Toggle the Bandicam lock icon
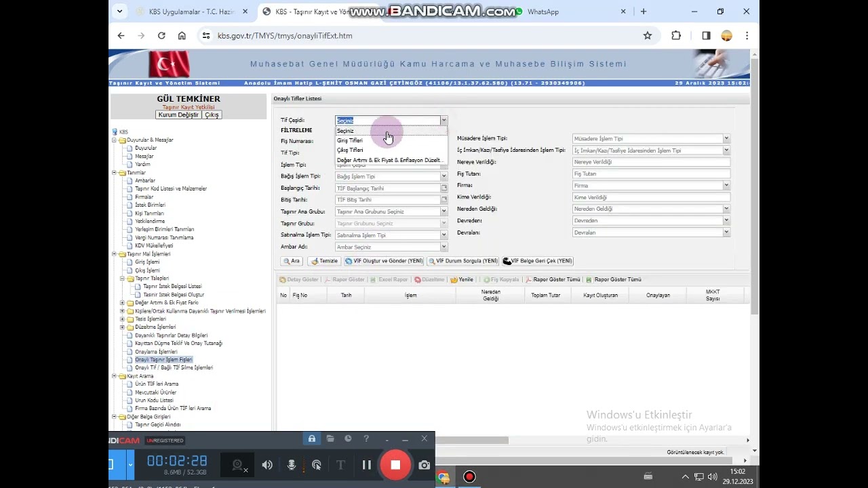This screenshot has height=488, width=868. (312, 439)
